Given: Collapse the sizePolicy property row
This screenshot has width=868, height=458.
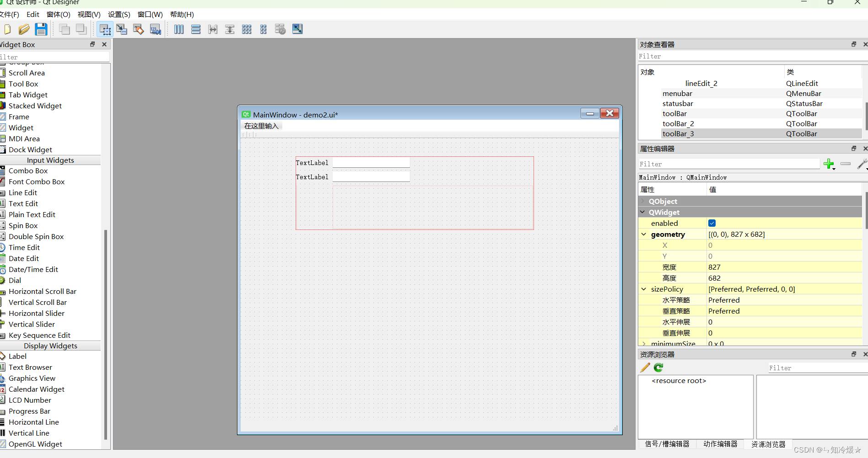Looking at the screenshot, I should coord(644,289).
